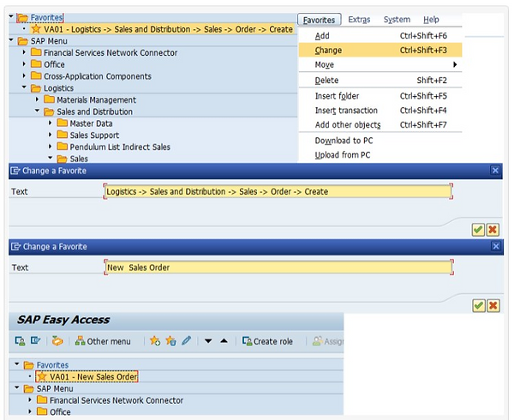Click the star icon of VA01 Logistics favorite
The height and width of the screenshot is (420, 514).
click(36, 29)
